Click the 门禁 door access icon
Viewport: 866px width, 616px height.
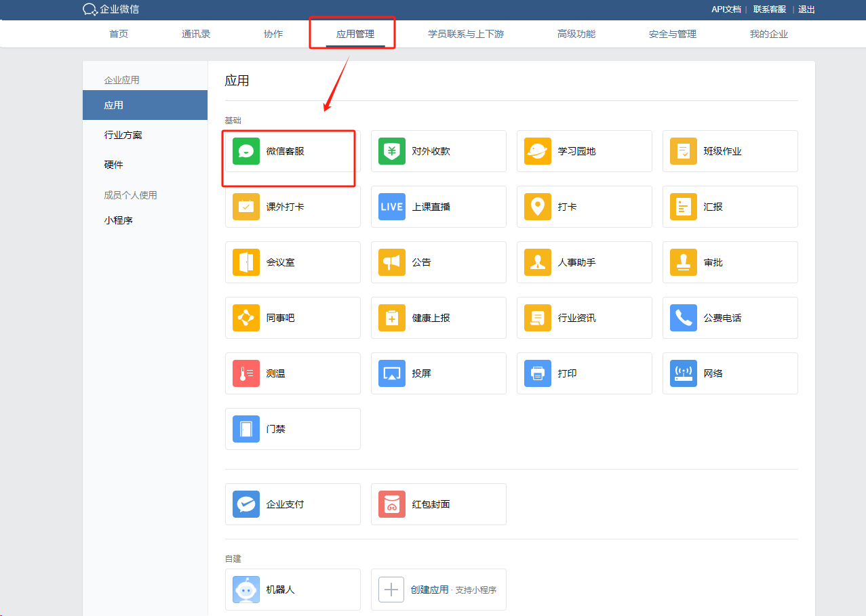[x=246, y=429]
